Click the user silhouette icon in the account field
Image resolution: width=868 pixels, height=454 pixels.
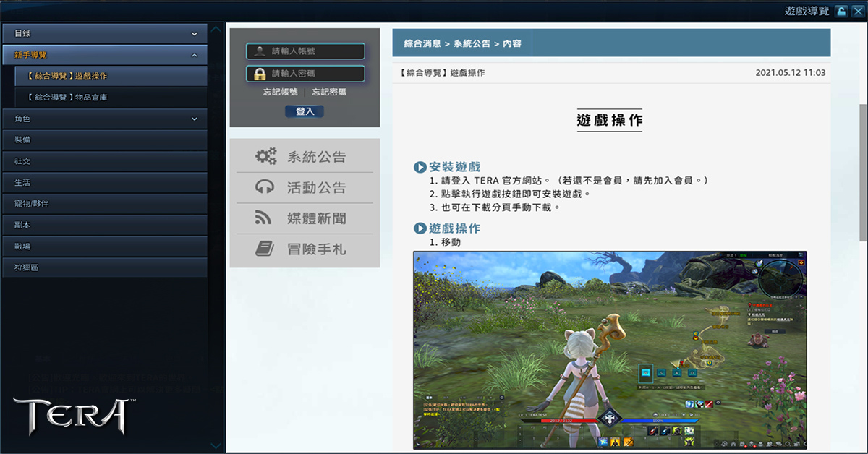259,51
